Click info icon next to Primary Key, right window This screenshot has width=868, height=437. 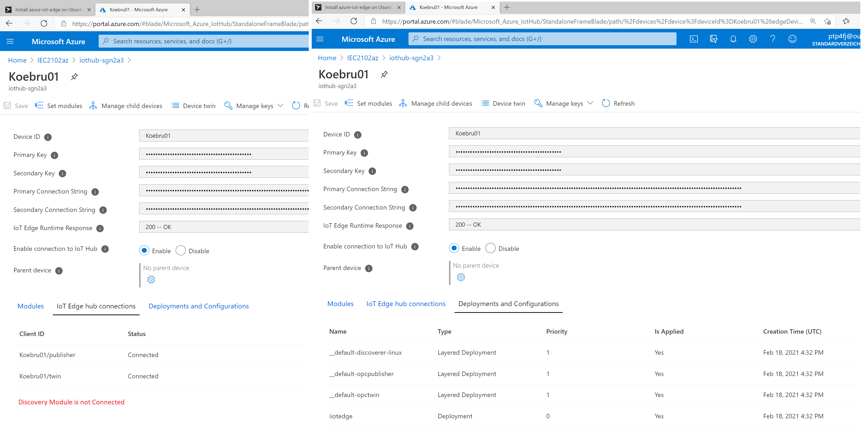coord(364,153)
